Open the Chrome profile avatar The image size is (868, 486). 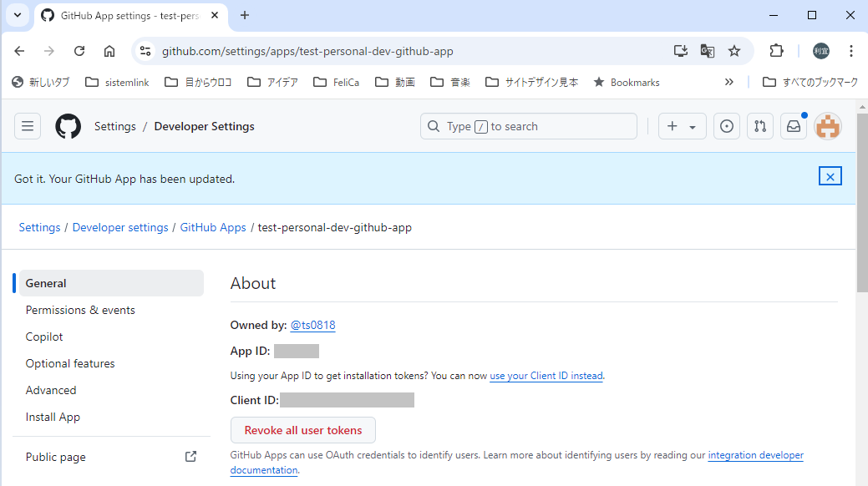pyautogui.click(x=821, y=51)
